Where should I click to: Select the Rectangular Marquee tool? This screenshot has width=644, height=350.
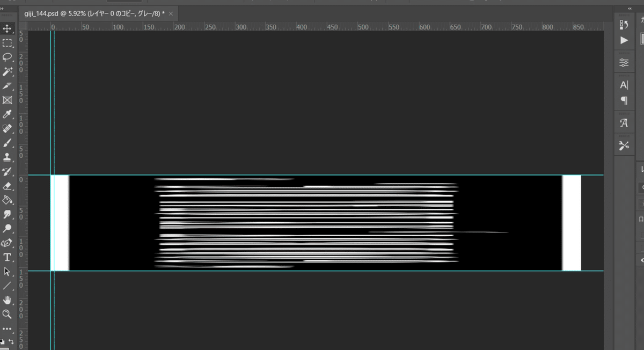pos(8,43)
